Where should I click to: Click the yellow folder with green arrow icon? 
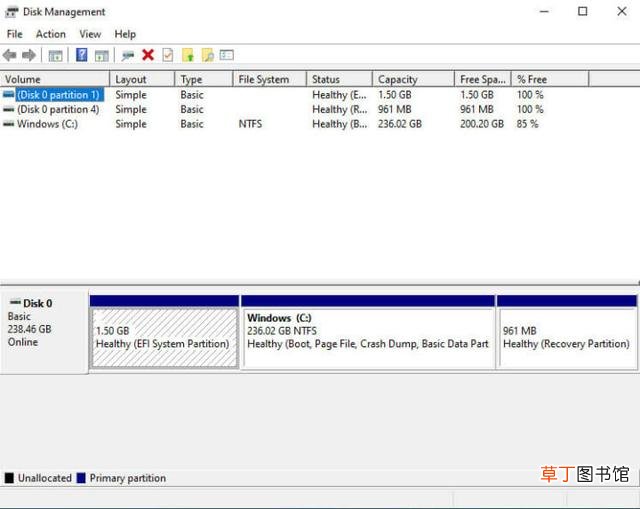coord(188,55)
